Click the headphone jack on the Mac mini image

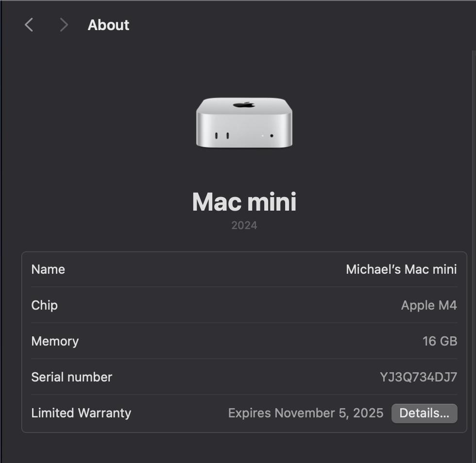pos(272,135)
